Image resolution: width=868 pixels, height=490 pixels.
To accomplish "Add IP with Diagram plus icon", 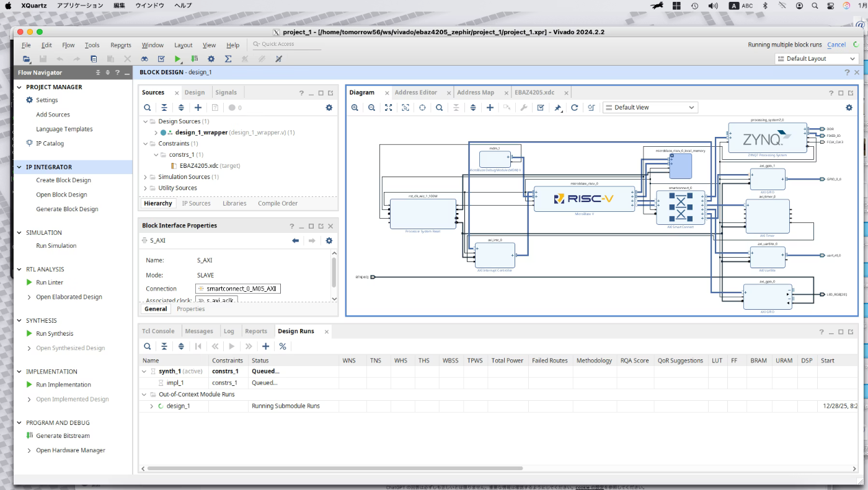I will tap(490, 107).
